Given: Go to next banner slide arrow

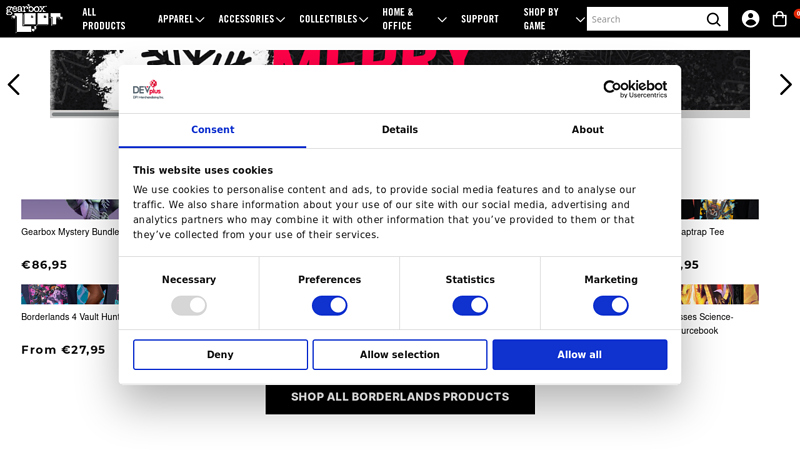Looking at the screenshot, I should click(786, 85).
